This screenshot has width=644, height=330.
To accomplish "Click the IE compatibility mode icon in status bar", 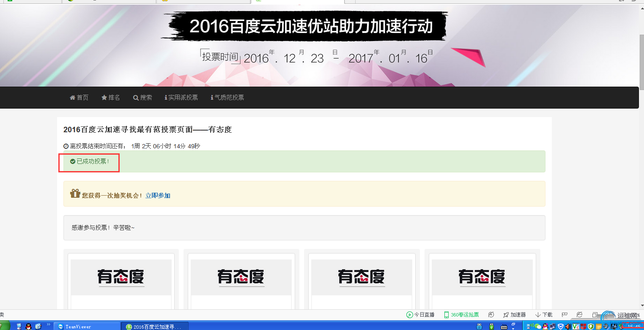I will (x=580, y=315).
